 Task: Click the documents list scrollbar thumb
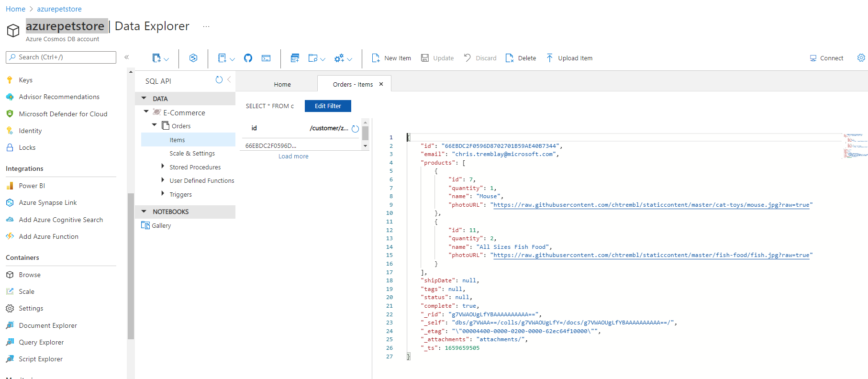tap(366, 133)
